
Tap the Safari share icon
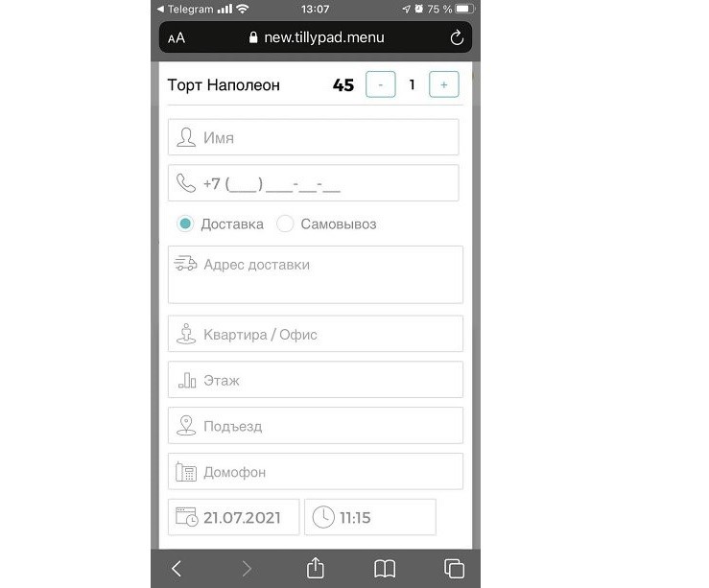click(x=315, y=568)
